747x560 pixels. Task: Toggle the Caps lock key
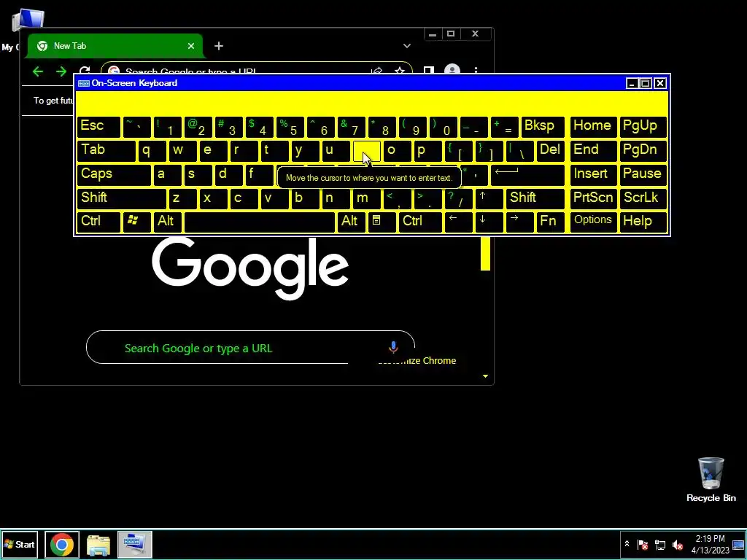(114, 174)
